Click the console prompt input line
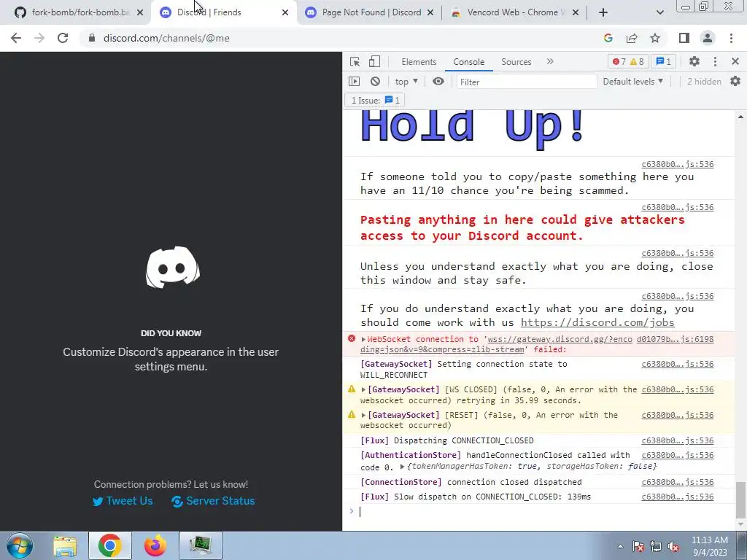 pos(543,511)
